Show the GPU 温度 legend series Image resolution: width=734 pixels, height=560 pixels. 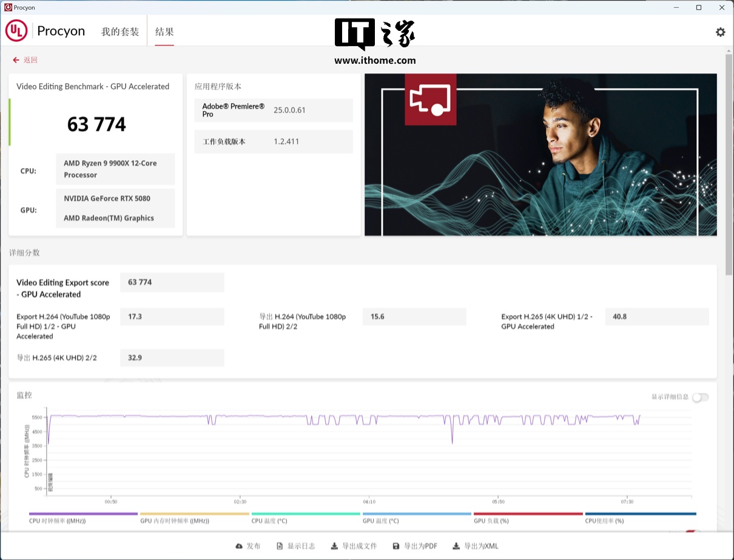381,521
